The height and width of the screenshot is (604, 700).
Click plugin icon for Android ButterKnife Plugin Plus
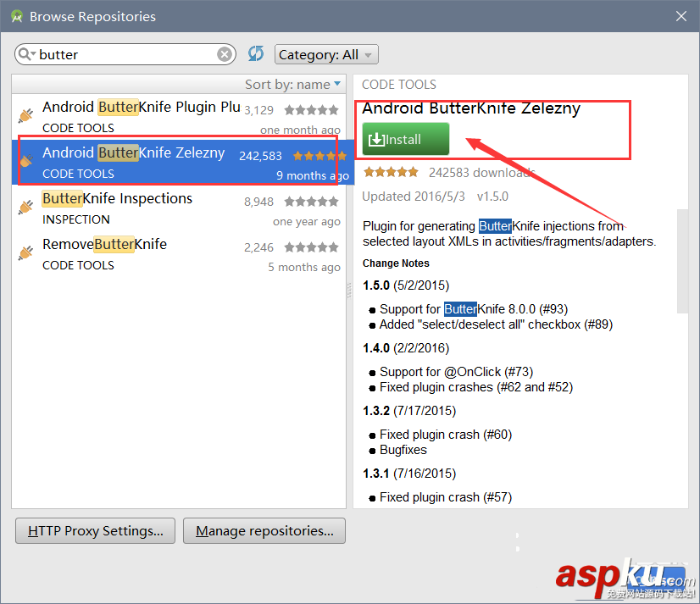(x=26, y=115)
